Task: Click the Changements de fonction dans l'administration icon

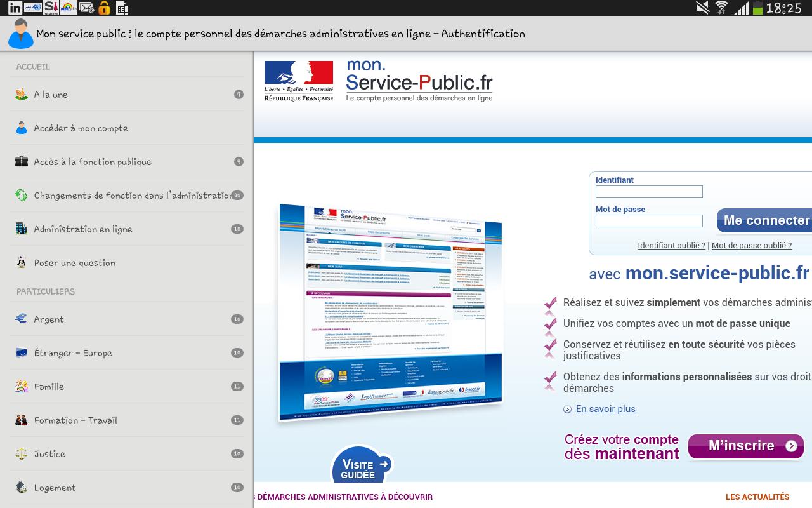Action: [x=21, y=195]
